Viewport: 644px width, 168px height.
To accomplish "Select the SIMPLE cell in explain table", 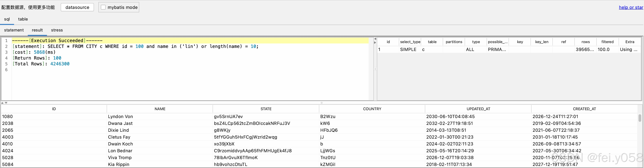I will 410,49.
